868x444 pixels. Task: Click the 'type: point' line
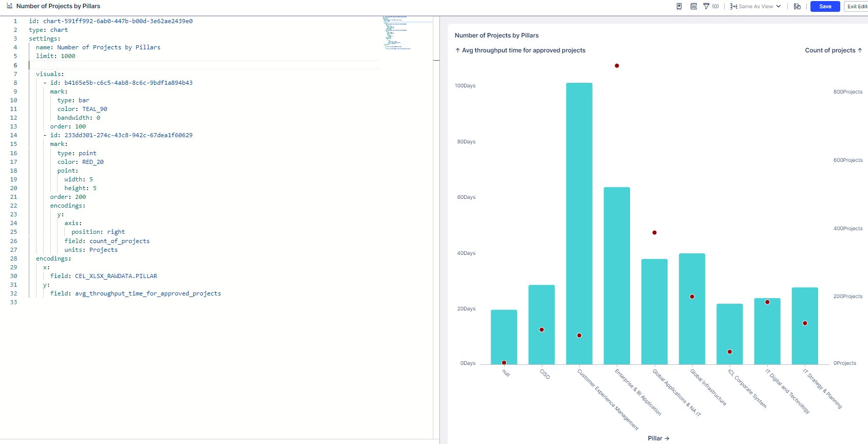tap(77, 153)
